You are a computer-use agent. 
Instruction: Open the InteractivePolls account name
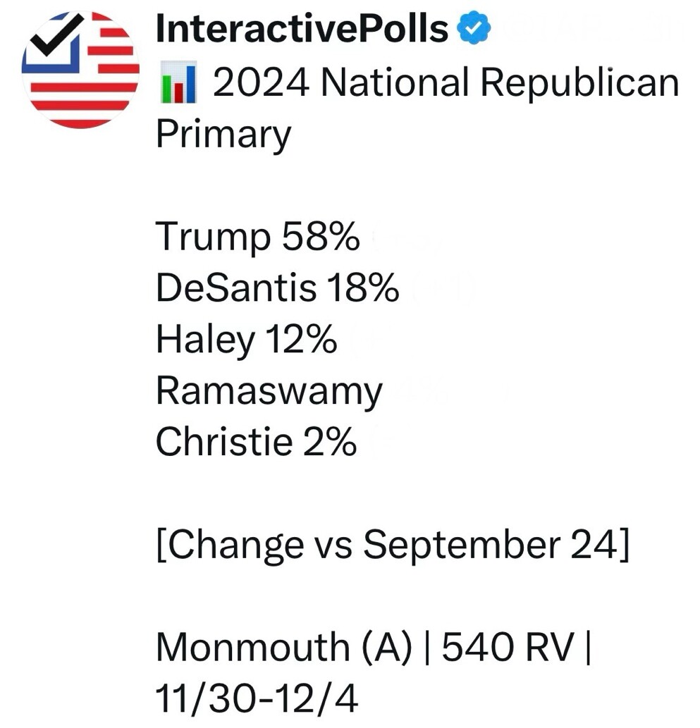[x=302, y=28]
